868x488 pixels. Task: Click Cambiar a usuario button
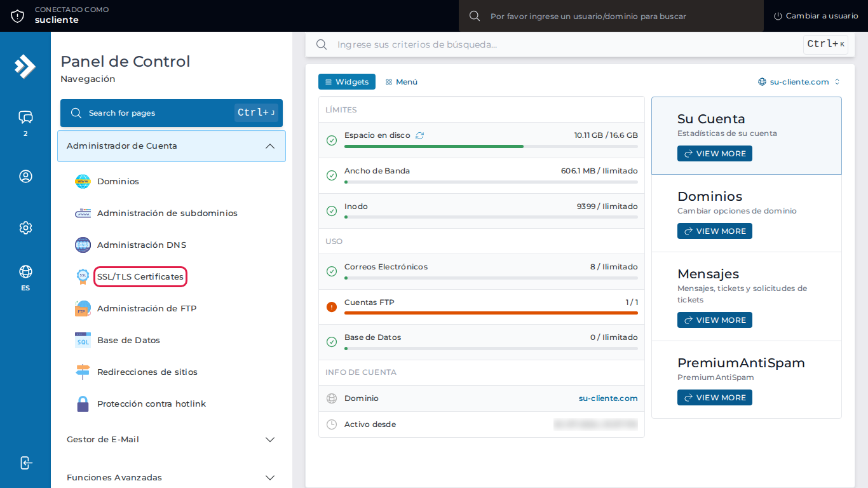pyautogui.click(x=816, y=16)
